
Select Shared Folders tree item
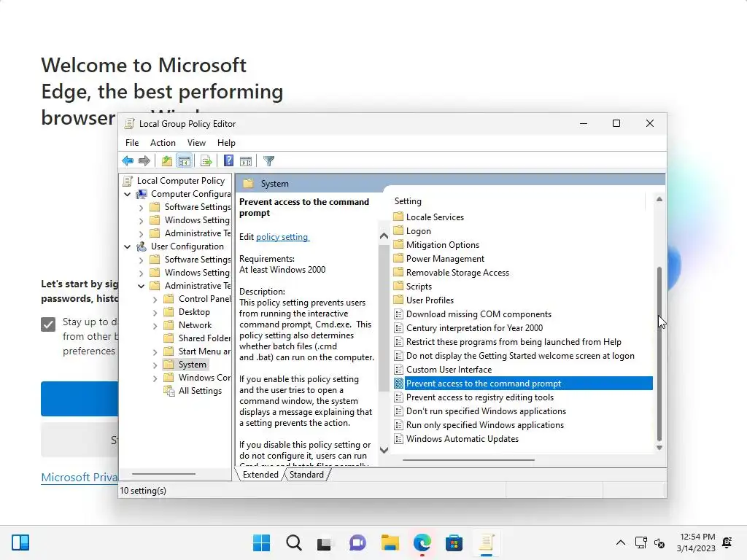pos(204,338)
